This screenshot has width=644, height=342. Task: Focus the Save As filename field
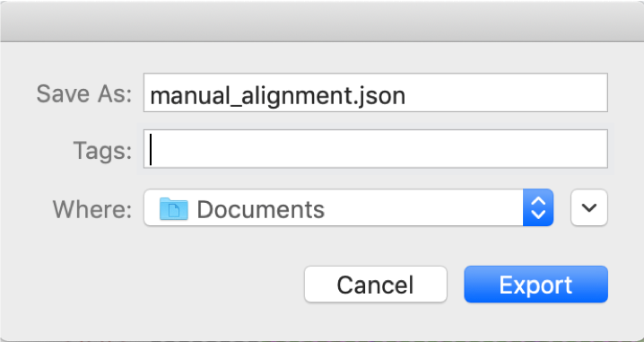tap(376, 92)
